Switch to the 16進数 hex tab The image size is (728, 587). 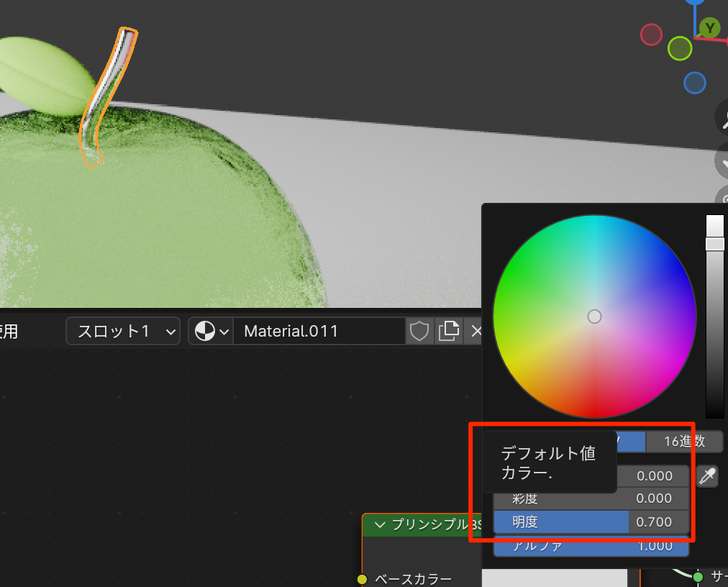coord(683,441)
